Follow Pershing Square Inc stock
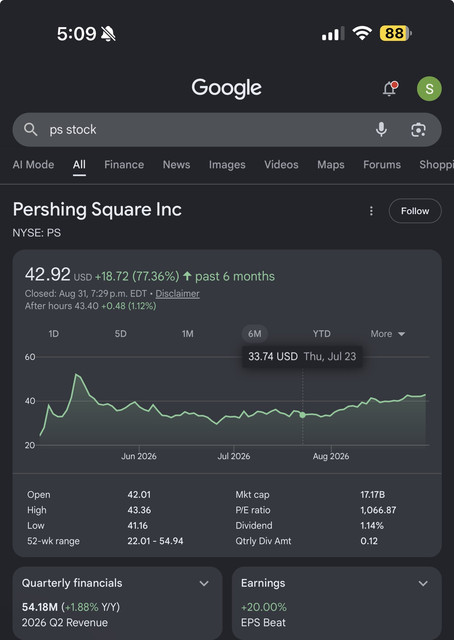The height and width of the screenshot is (640, 454). 415,211
